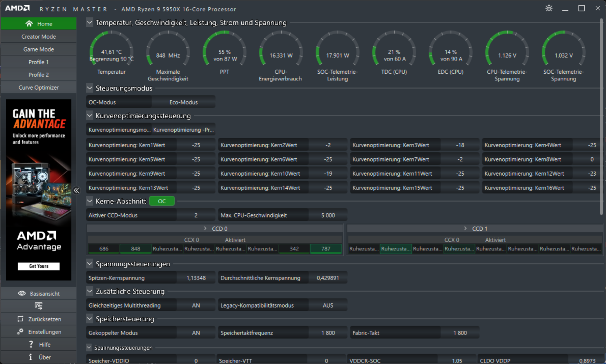Toggle Gekoppelter Modus AN value
The image size is (606, 364).
pos(196,333)
